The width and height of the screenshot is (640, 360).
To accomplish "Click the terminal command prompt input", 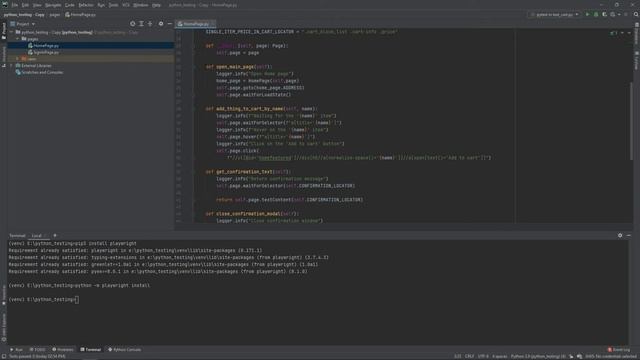I will tap(77, 300).
